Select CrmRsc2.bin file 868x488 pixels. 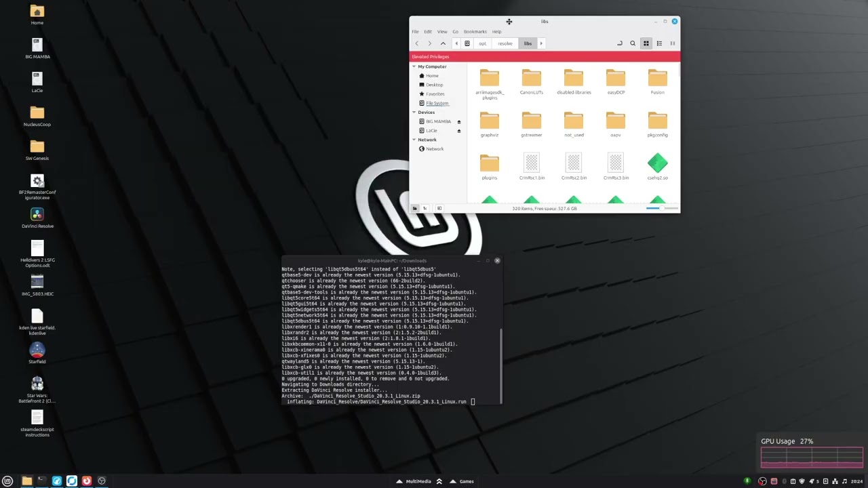[x=574, y=167]
